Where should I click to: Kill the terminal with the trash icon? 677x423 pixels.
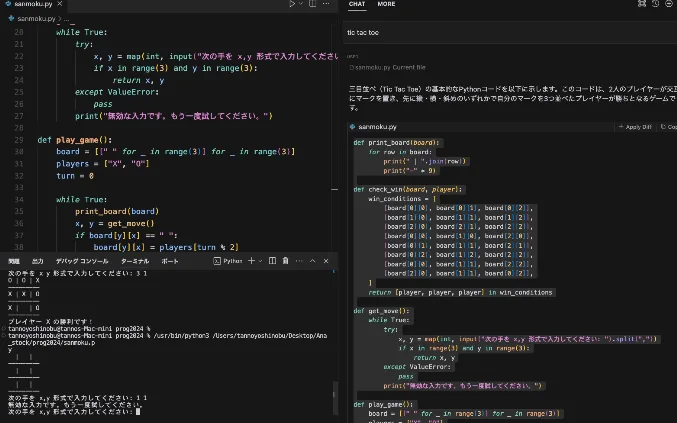tap(285, 261)
